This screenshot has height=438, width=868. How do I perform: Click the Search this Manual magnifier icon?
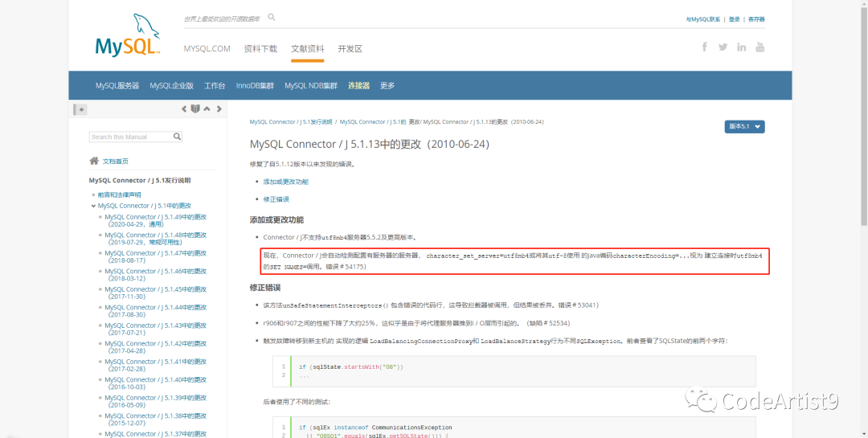coord(177,136)
